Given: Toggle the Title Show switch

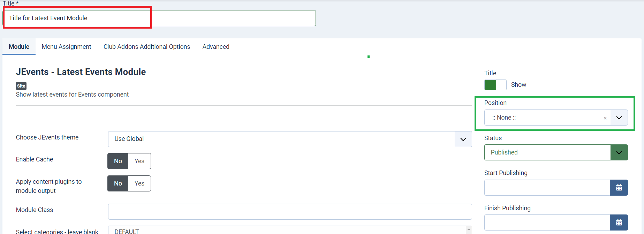Looking at the screenshot, I should pyautogui.click(x=495, y=85).
